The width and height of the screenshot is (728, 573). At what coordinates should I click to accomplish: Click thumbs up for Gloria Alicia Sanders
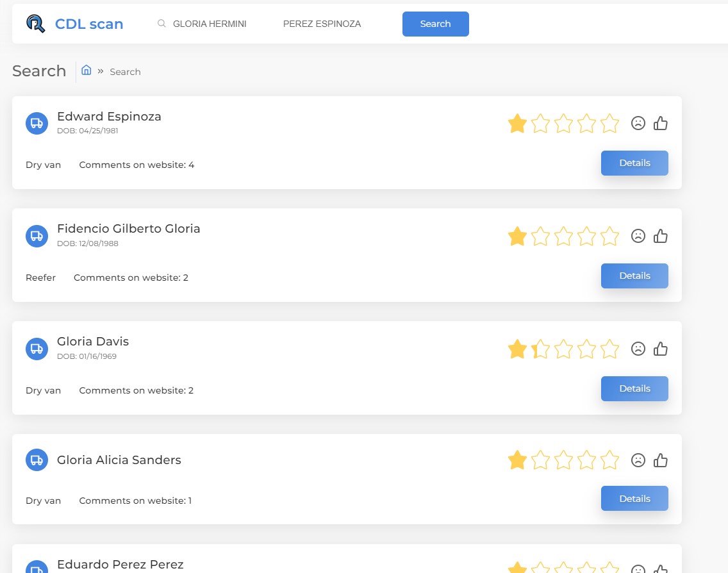pyautogui.click(x=660, y=460)
